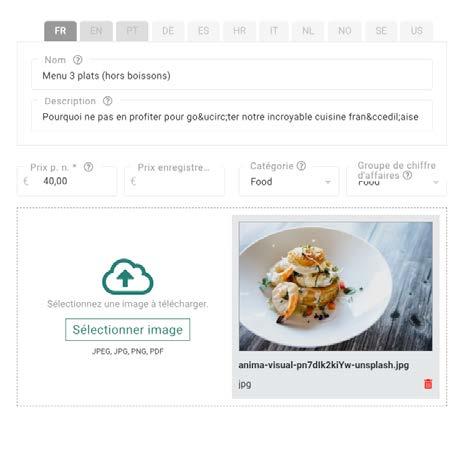Screen dimensions: 462x449
Task: Switch to the ES language tab
Action: point(204,31)
